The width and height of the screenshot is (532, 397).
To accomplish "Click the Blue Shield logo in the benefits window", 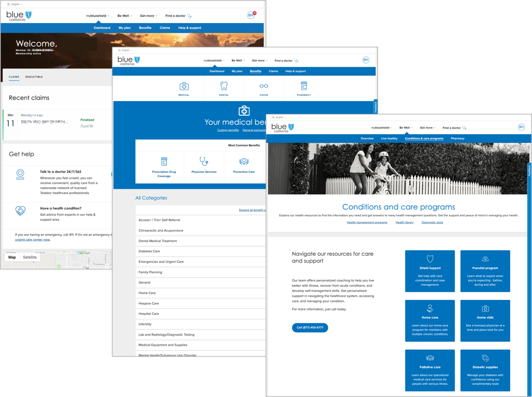I will (128, 61).
